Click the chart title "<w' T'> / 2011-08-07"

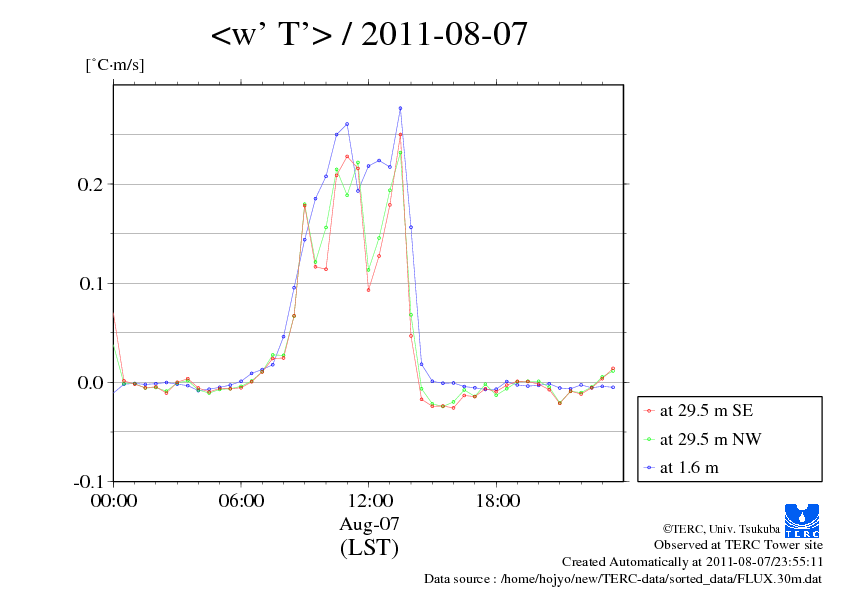(369, 34)
